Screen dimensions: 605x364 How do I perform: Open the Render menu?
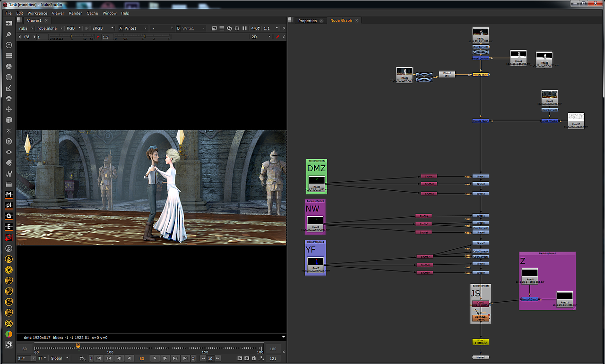tap(75, 13)
